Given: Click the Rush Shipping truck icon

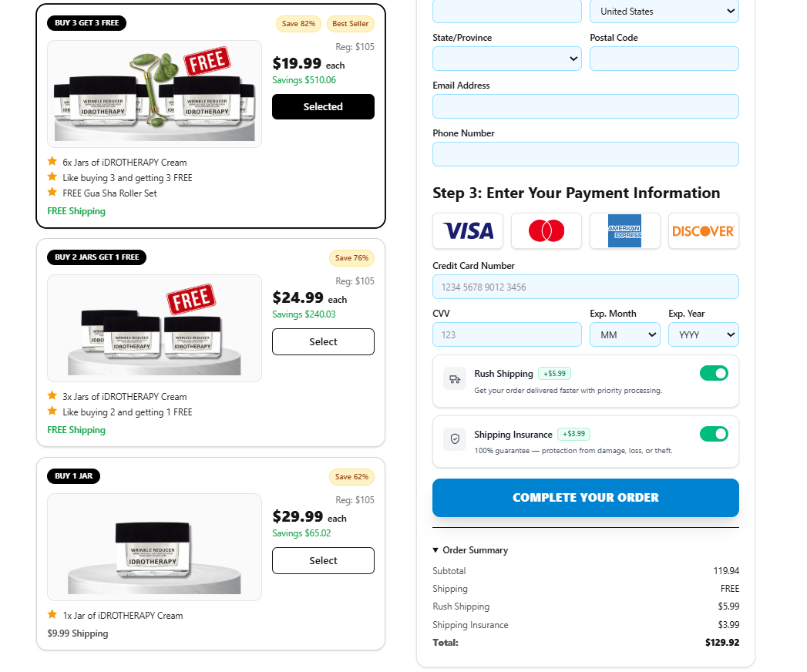Looking at the screenshot, I should click(455, 379).
